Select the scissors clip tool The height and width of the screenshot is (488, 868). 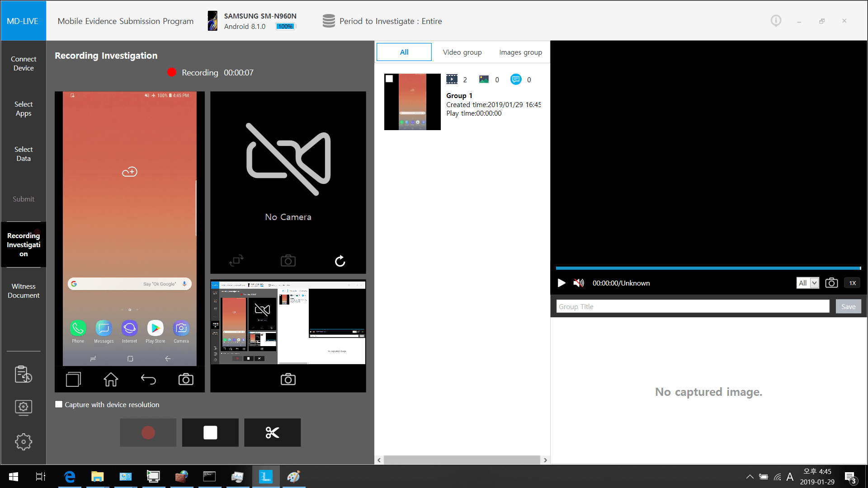pos(272,432)
